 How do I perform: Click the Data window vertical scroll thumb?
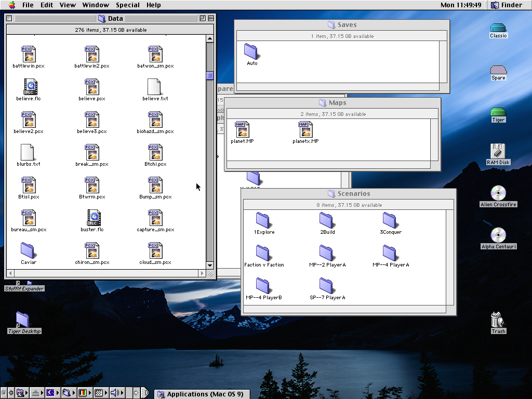point(210,76)
